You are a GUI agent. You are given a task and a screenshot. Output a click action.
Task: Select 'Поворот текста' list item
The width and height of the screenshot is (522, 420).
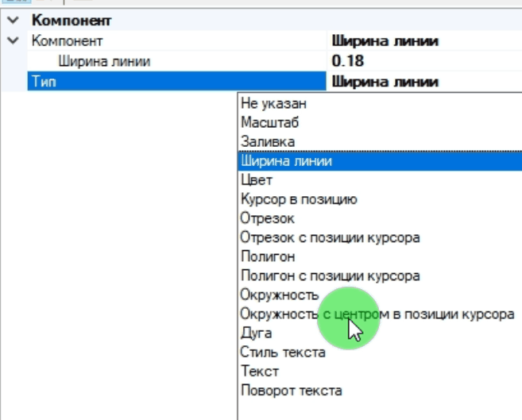pos(291,391)
